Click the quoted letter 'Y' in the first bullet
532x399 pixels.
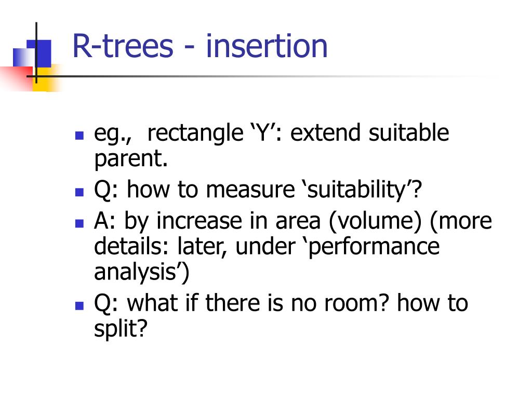pyautogui.click(x=262, y=132)
